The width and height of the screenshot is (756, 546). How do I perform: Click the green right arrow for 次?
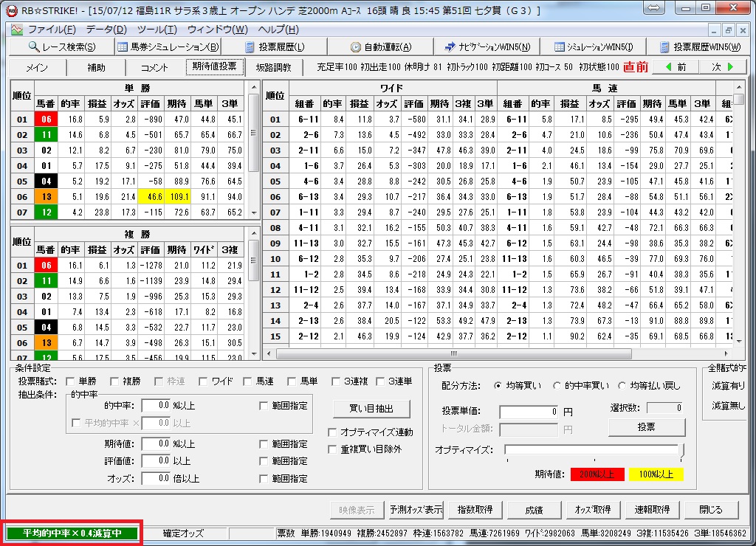point(730,67)
